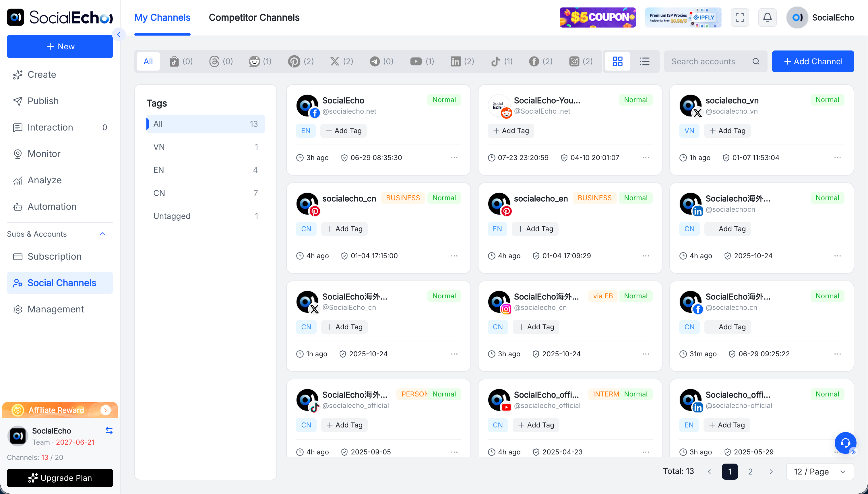
Task: Filter channels by Threads
Action: click(221, 61)
